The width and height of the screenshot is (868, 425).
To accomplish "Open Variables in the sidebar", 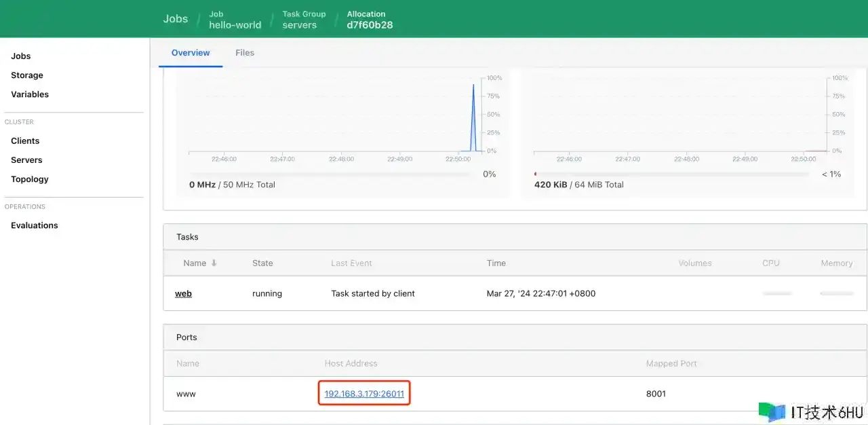I will coord(30,94).
